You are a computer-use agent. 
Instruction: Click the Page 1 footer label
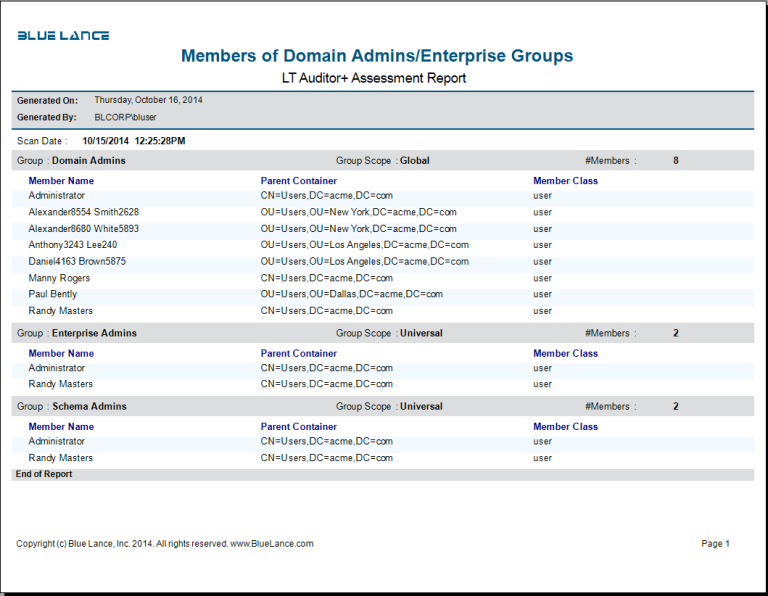click(715, 544)
